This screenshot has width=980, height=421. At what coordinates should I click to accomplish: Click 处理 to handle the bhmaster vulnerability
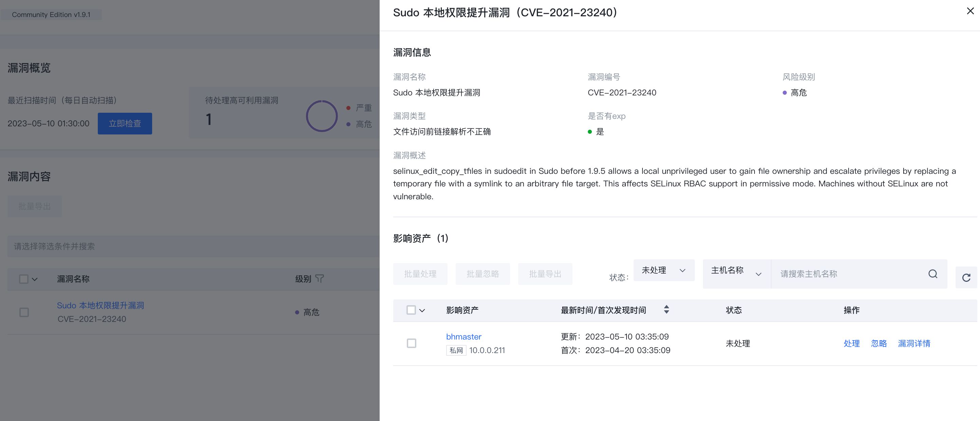[x=851, y=343]
